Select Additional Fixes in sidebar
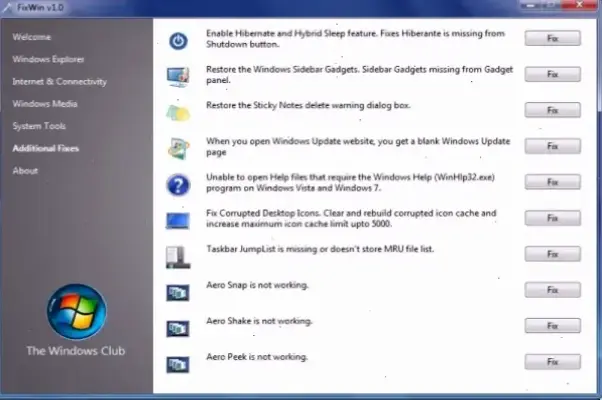The height and width of the screenshot is (400, 602). 46,148
